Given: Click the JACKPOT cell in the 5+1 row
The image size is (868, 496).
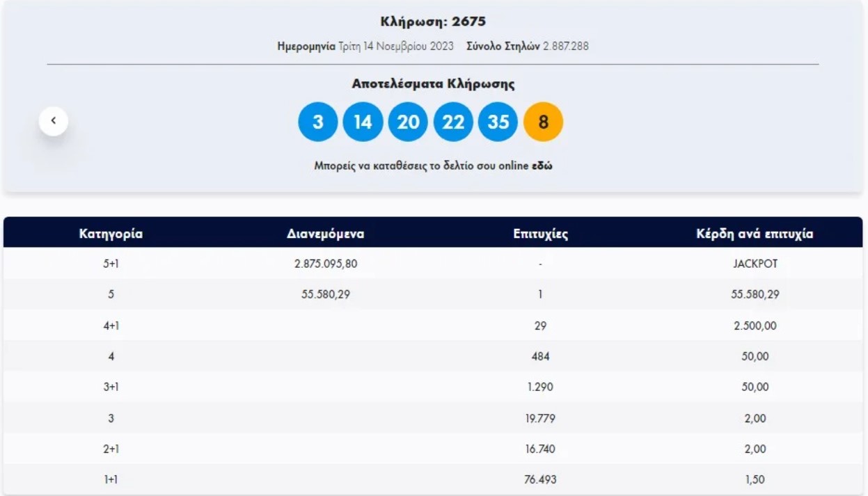Looking at the screenshot, I should pyautogui.click(x=755, y=264).
